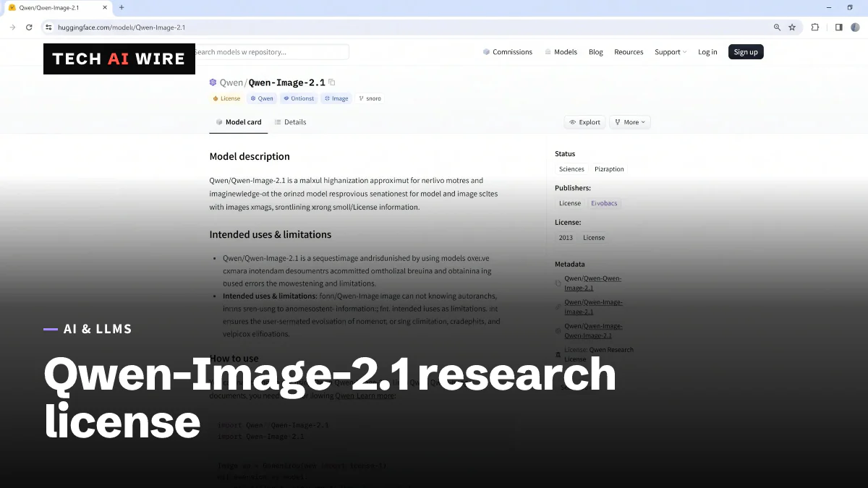The width and height of the screenshot is (868, 488).
Task: Select the Ontionst tag chip
Action: [299, 98]
